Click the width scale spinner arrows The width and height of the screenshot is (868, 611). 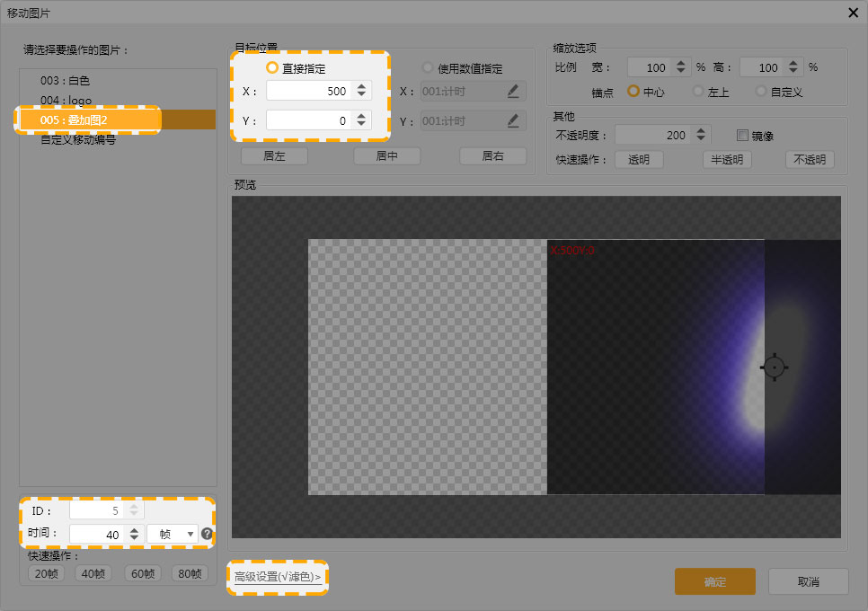[x=680, y=67]
